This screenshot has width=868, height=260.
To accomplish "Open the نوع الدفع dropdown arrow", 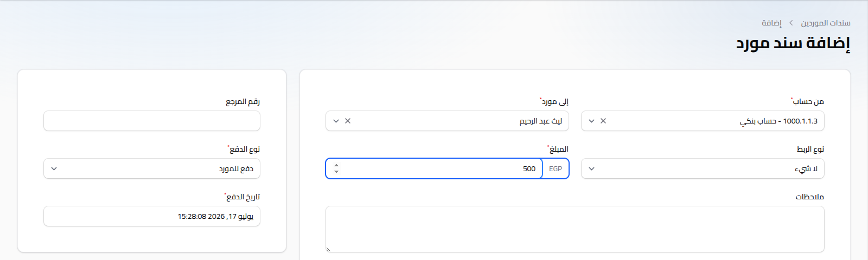I will [54, 168].
